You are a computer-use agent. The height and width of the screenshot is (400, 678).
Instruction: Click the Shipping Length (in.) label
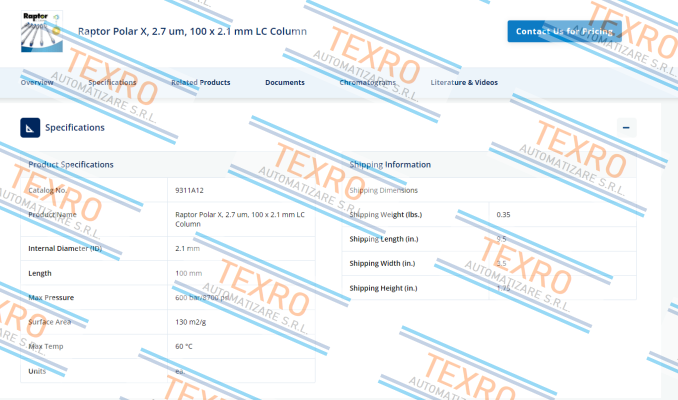coord(384,239)
